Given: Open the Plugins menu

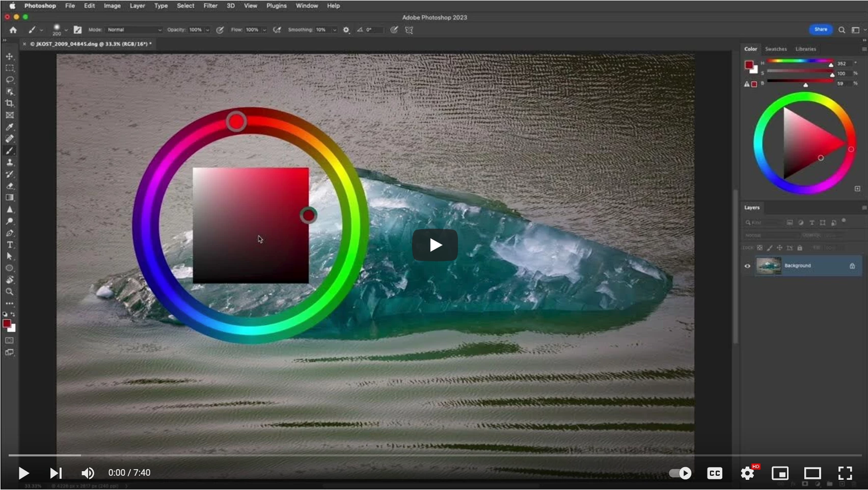Looking at the screenshot, I should (x=277, y=6).
